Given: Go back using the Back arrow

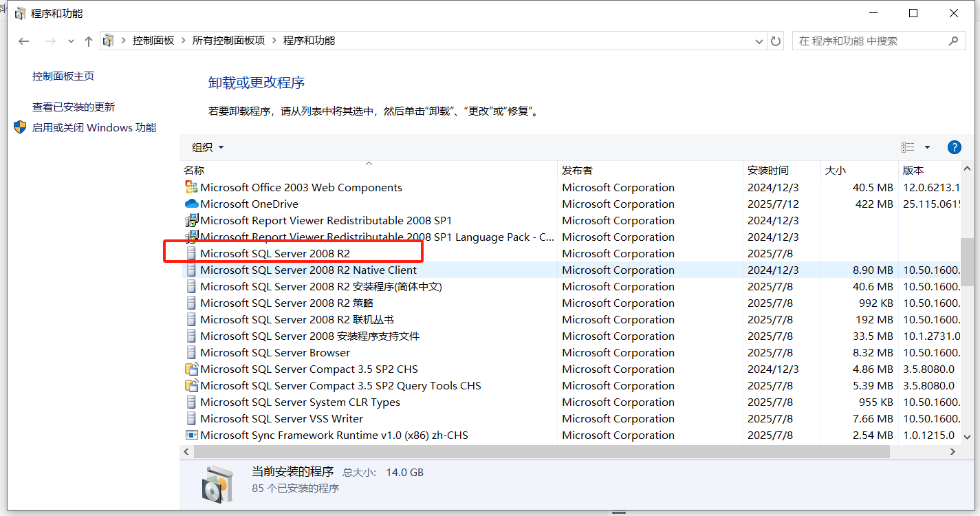Looking at the screenshot, I should click(24, 41).
